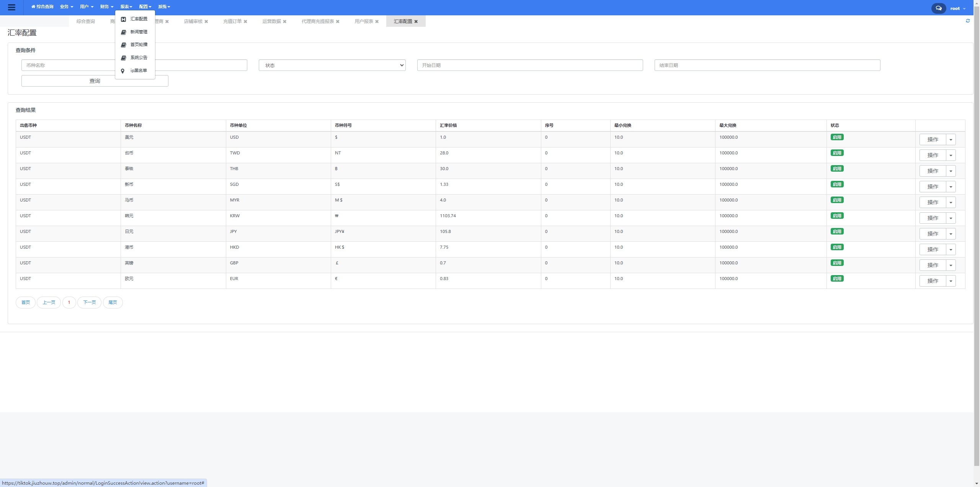The width and height of the screenshot is (980, 487).
Task: Open the root user dropdown
Action: (958, 8)
